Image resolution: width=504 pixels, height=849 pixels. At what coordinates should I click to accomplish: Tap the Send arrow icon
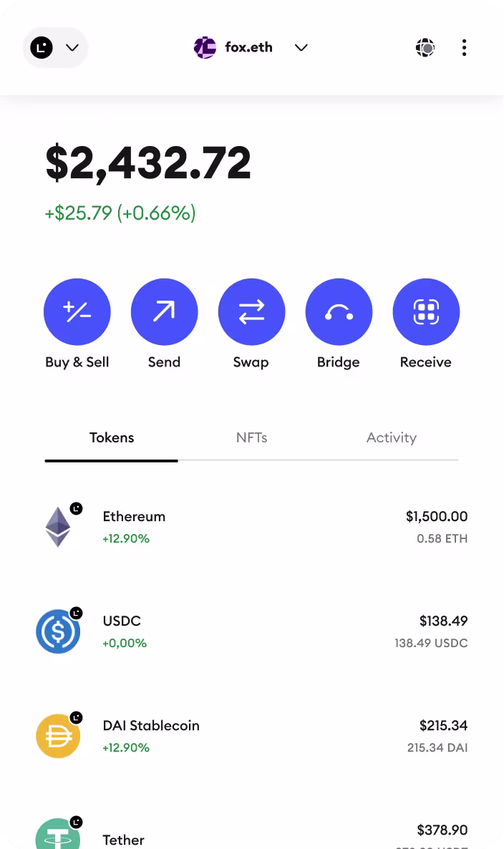coord(164,312)
